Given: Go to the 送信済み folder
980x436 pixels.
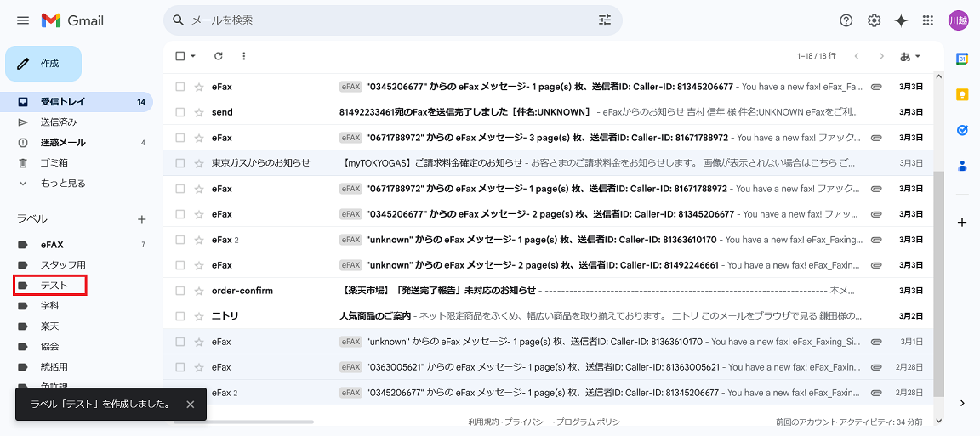Looking at the screenshot, I should tap(58, 122).
